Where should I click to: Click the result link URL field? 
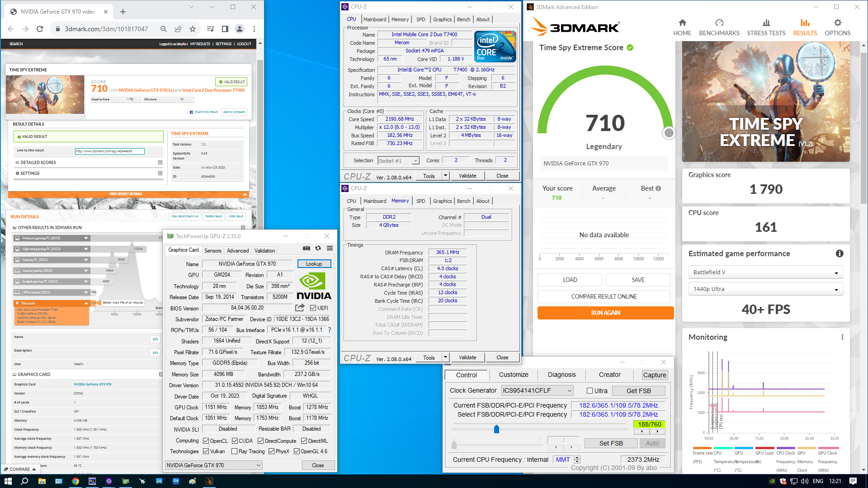click(x=109, y=151)
